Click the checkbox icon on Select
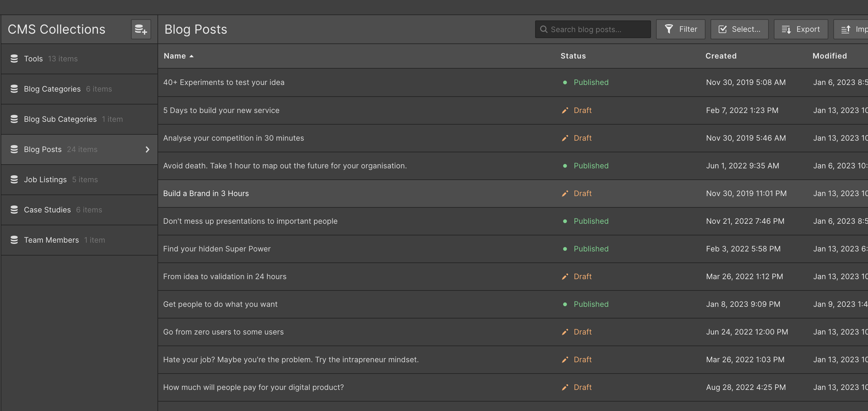The image size is (868, 411). 722,29
